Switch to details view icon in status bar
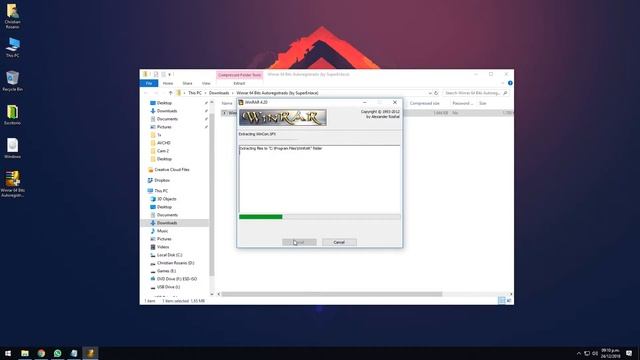 click(502, 300)
